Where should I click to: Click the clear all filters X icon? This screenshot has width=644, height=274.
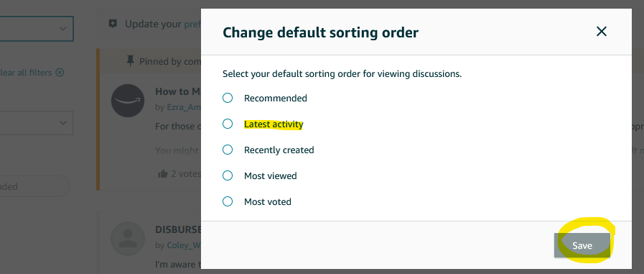(60, 73)
